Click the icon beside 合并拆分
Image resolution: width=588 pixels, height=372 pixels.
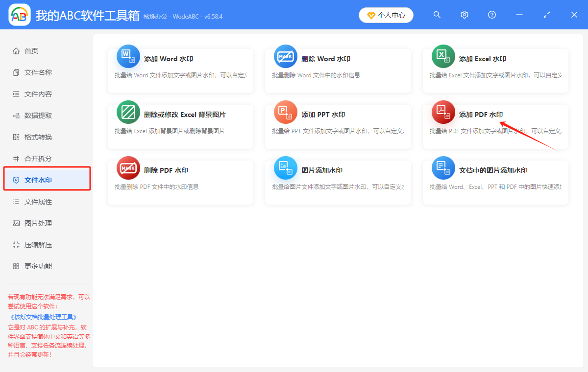[x=16, y=159]
